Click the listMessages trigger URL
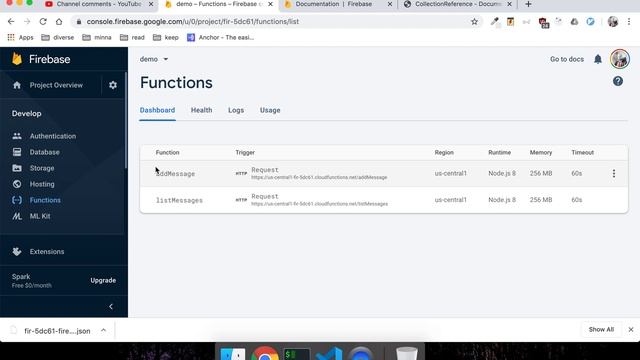The image size is (640, 360). pos(320,204)
